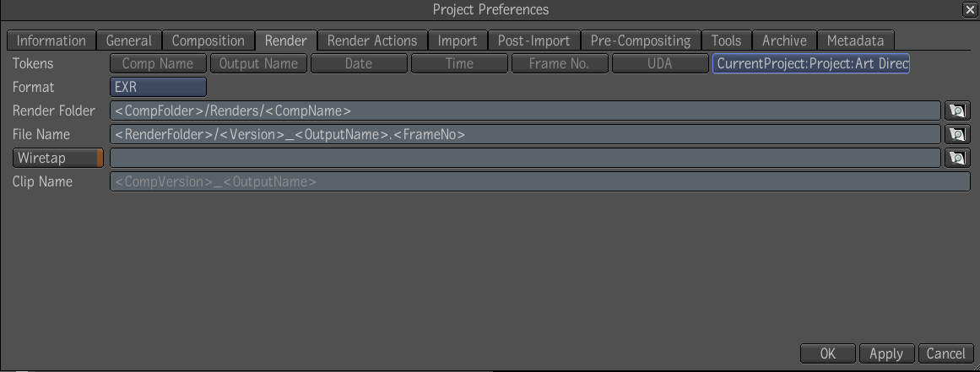Open the CurrentProject:Project:Art Direc token dropdown
The width and height of the screenshot is (980, 372).
pos(810,63)
